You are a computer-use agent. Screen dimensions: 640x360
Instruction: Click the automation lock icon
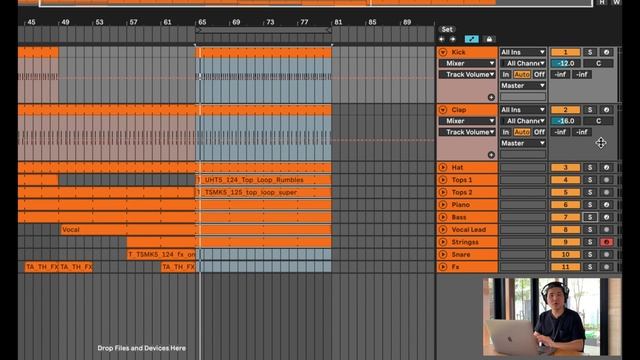[x=489, y=39]
